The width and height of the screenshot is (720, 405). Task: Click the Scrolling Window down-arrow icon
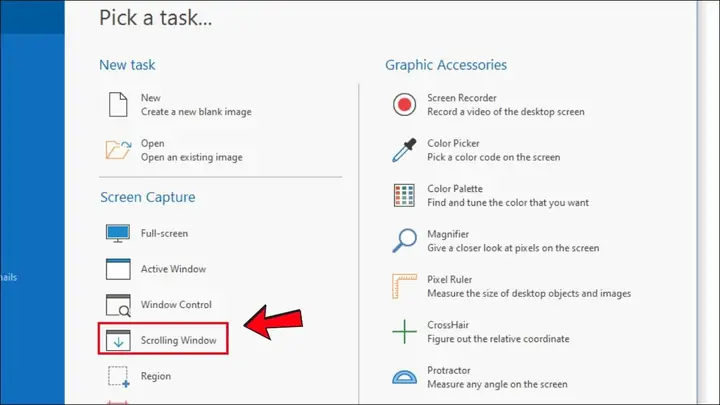click(x=118, y=341)
